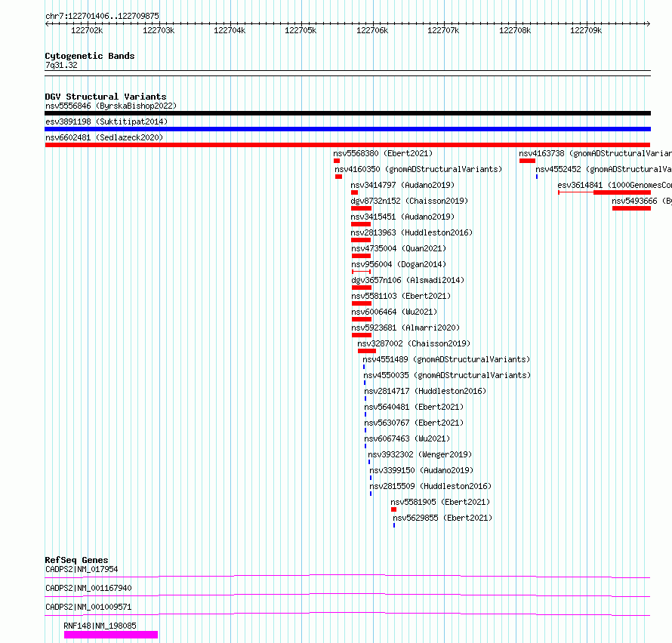672x643 pixels.
Task: Click the DGV Structural Variants track title
Action: (106, 97)
